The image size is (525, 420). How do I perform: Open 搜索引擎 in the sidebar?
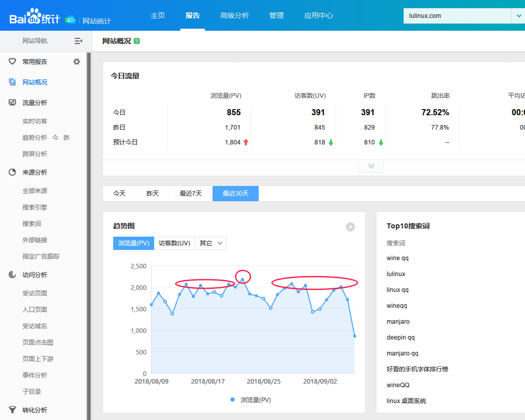35,207
